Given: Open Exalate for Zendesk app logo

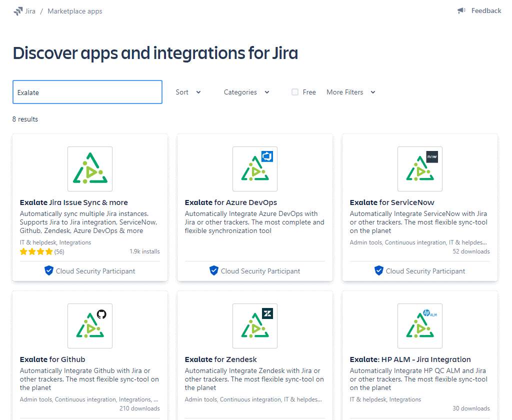Looking at the screenshot, I should click(x=255, y=326).
